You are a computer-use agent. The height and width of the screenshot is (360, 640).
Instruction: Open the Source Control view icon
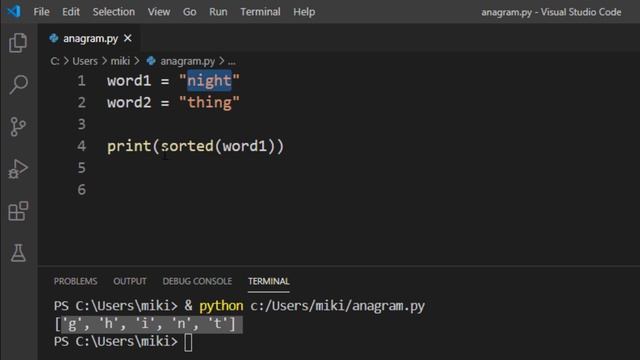pyautogui.click(x=18, y=127)
